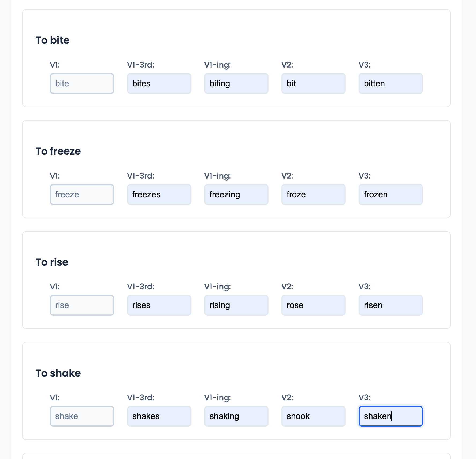Screen dimensions: 476x459
Task: Select the froze V2 field
Action: click(x=313, y=194)
